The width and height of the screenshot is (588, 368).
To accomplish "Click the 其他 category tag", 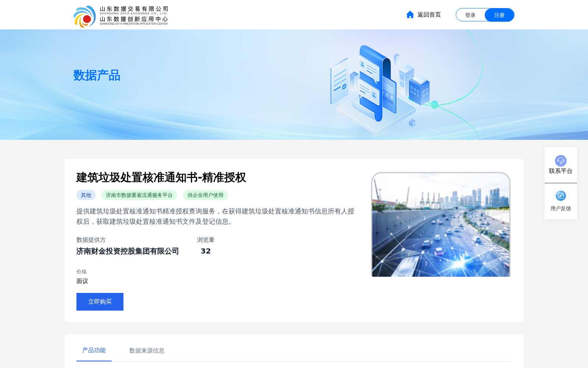I will pyautogui.click(x=86, y=195).
